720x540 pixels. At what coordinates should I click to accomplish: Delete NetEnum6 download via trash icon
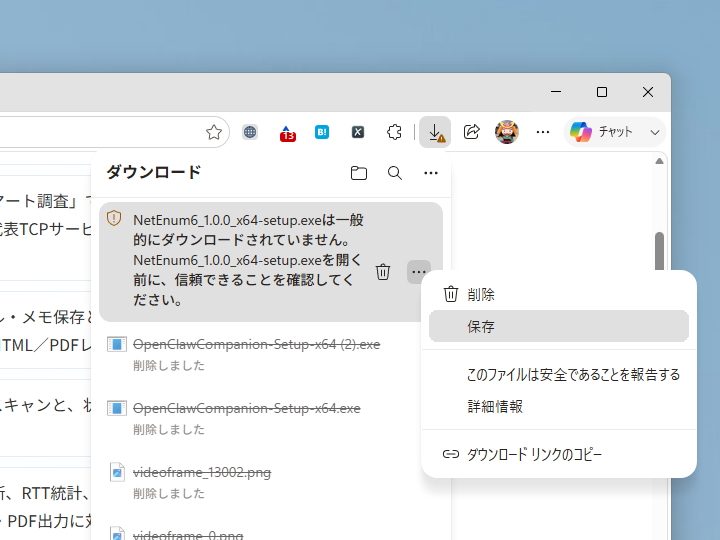383,272
